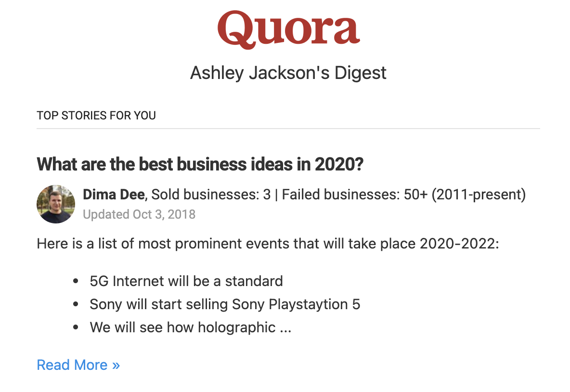The width and height of the screenshot is (570, 392).
Task: Select the TOP STORIES FOR YOU label
Action: pos(96,116)
